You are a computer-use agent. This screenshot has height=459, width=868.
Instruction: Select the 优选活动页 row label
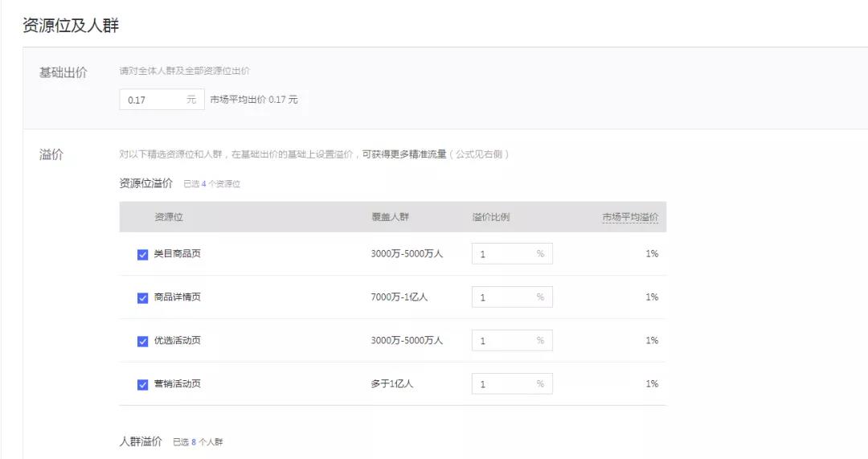(x=177, y=340)
